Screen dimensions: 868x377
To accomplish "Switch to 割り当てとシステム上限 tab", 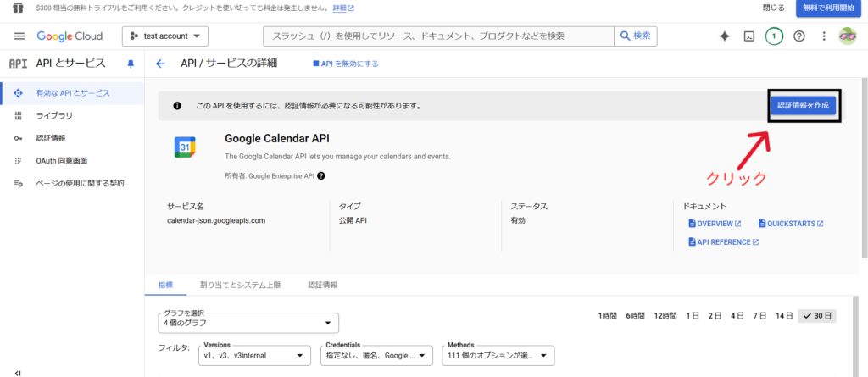I will [x=240, y=285].
